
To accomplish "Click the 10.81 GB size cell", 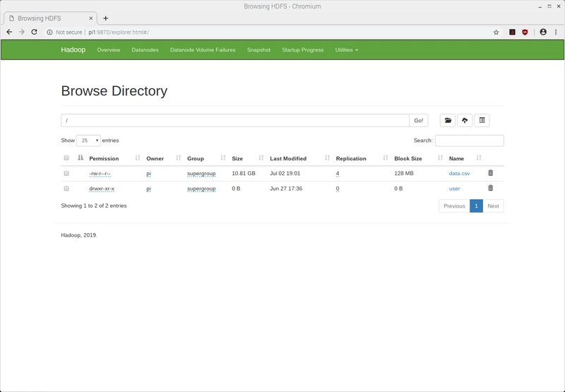I will click(x=244, y=173).
